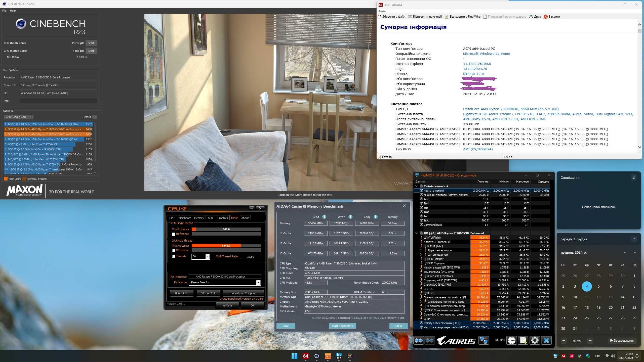644x362 pixels.
Task: Open Windows Start button on taskbar
Action: click(x=294, y=356)
